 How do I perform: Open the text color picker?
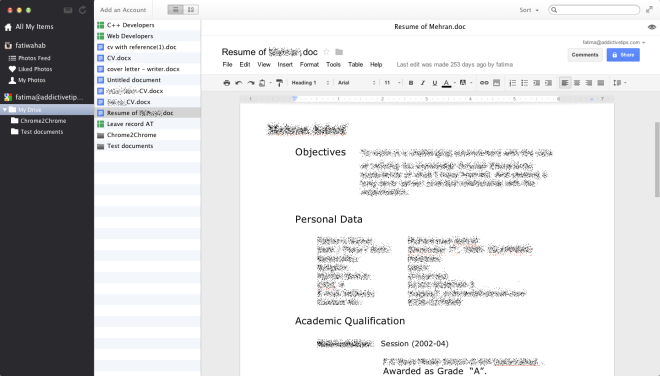coord(447,83)
